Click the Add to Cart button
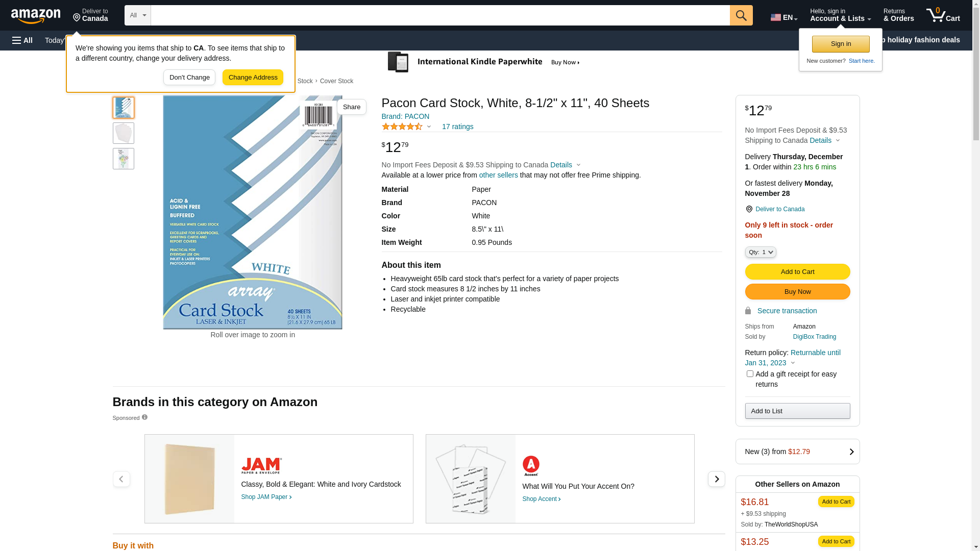Image resolution: width=980 pixels, height=551 pixels. click(x=797, y=271)
